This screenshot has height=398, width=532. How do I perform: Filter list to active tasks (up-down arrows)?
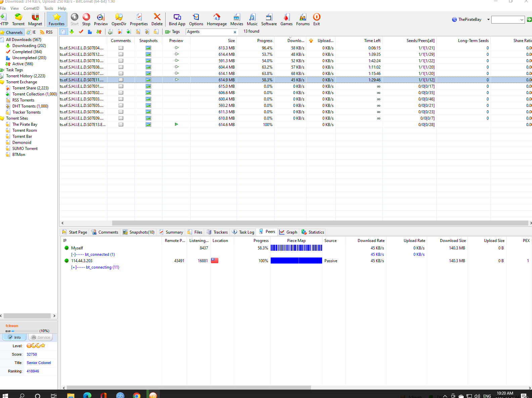click(99, 32)
